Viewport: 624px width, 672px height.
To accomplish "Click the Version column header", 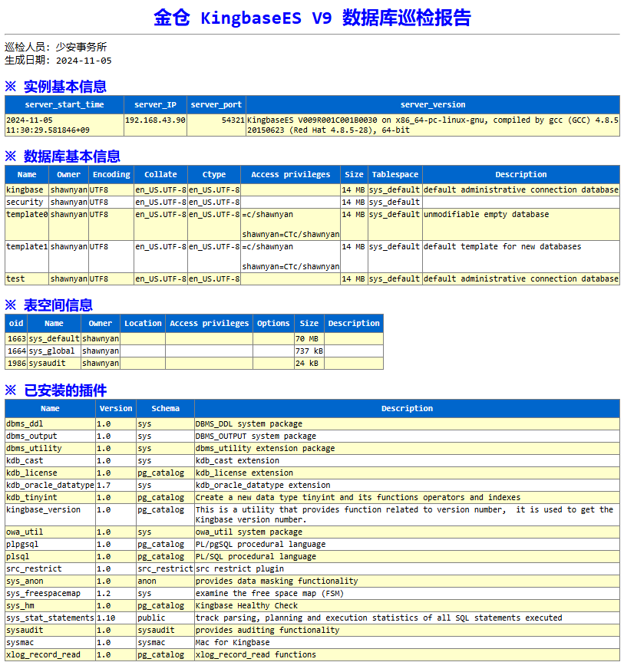I will (x=116, y=408).
